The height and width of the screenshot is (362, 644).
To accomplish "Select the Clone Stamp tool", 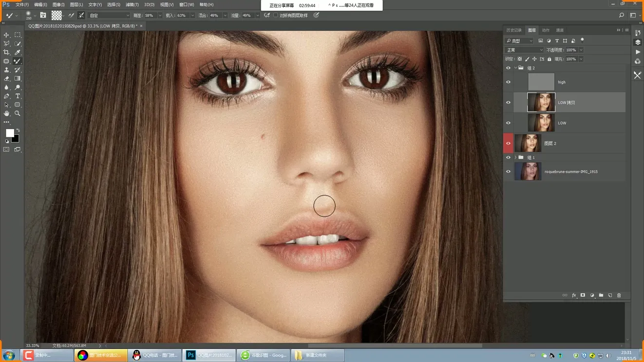I will 6,70.
